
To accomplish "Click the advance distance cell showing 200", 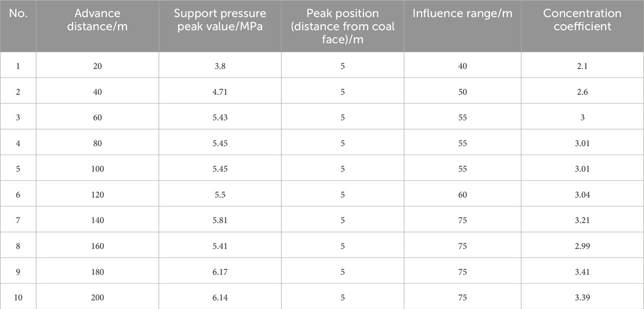I will click(x=98, y=295).
